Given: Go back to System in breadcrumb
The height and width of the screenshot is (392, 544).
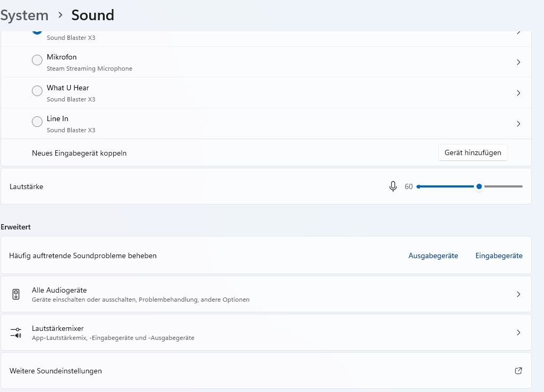Looking at the screenshot, I should (x=24, y=15).
